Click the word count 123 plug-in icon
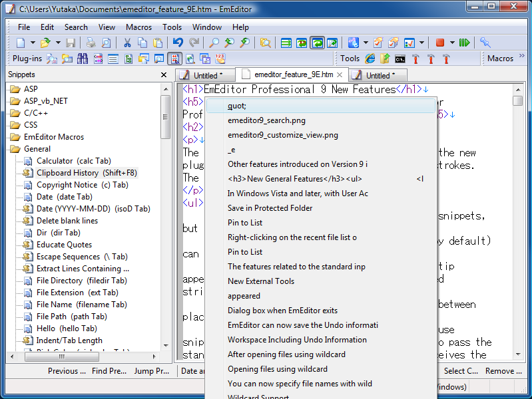The image size is (532, 399). click(220, 59)
